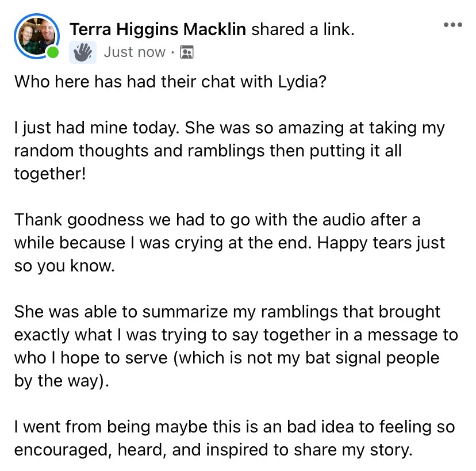Open Terra's profile picture thumbnail
Viewport: 476px width, 471px height.
(36, 36)
